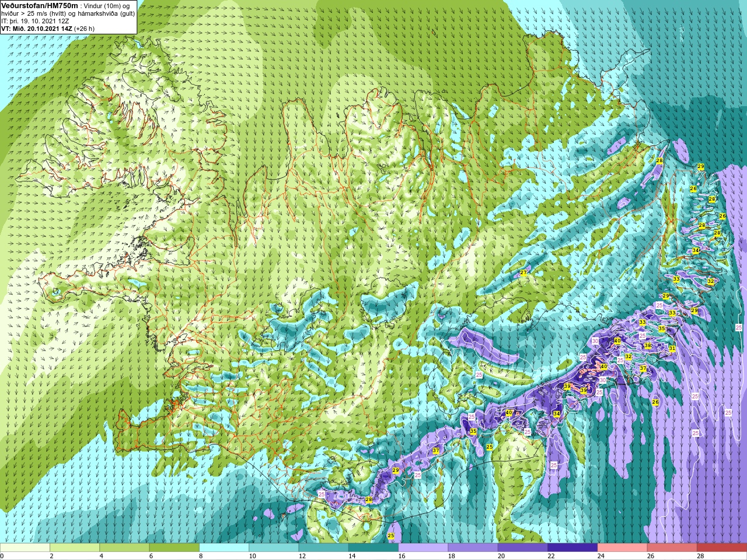Pick the 12–14 m/s teal legend swatch
Screen dimensions: 747x560
(324, 548)
